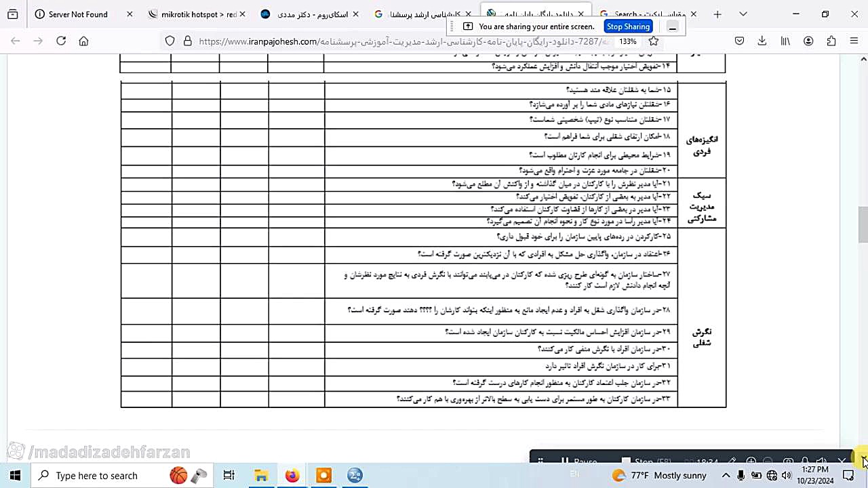Click the Firefox taskbar icon

point(292,476)
